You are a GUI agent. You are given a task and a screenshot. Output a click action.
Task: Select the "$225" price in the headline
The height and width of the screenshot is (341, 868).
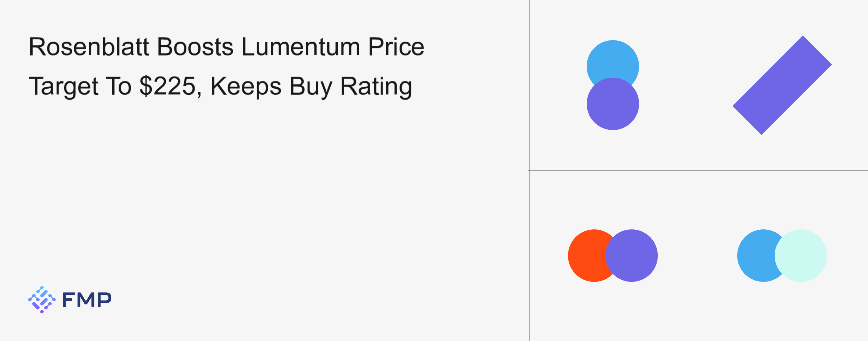167,86
